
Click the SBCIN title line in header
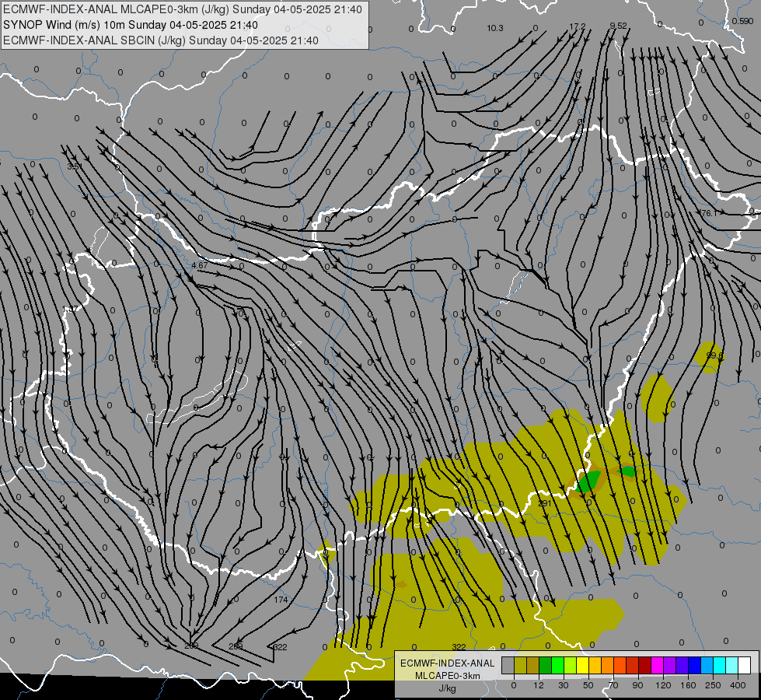coord(161,40)
